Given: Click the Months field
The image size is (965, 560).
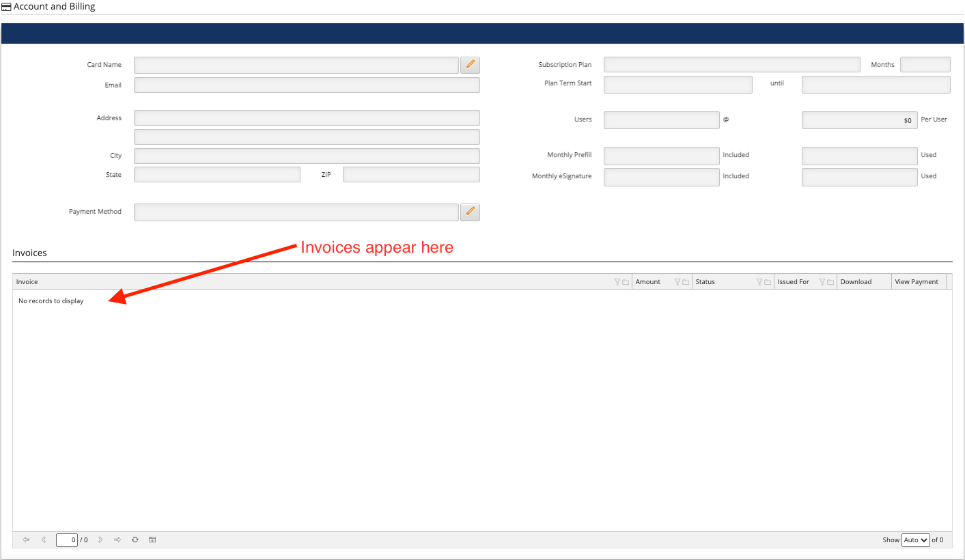Looking at the screenshot, I should tap(925, 64).
